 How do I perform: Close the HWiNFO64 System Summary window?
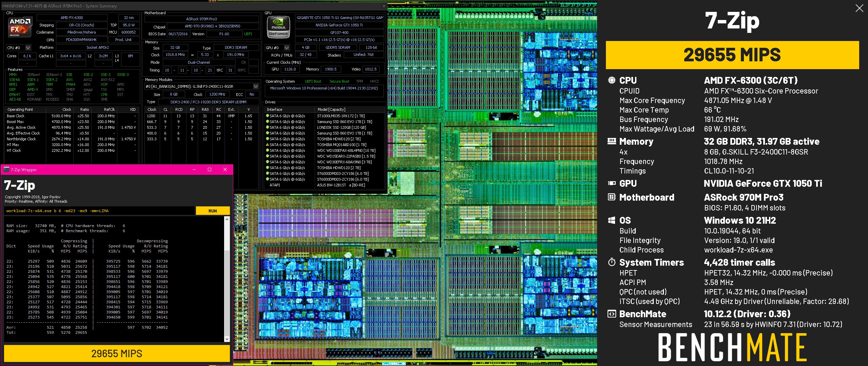click(384, 6)
